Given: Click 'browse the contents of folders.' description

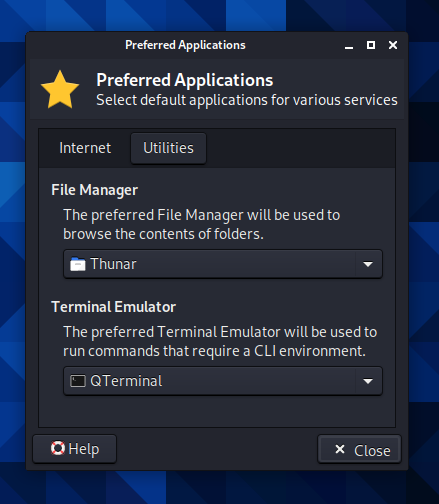Looking at the screenshot, I should 163,234.
